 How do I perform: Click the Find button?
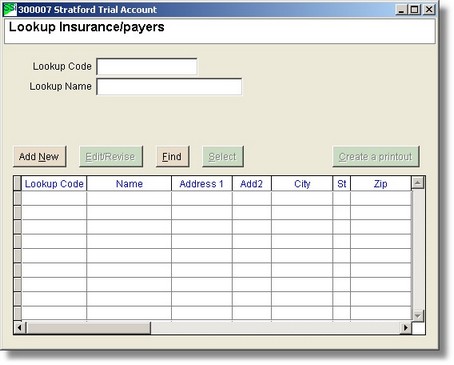point(172,156)
